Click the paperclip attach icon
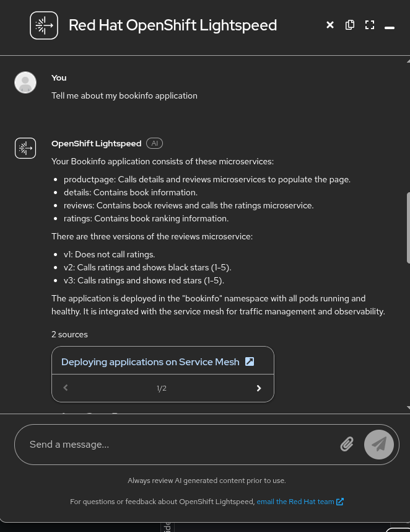The image size is (410, 532). (x=347, y=444)
